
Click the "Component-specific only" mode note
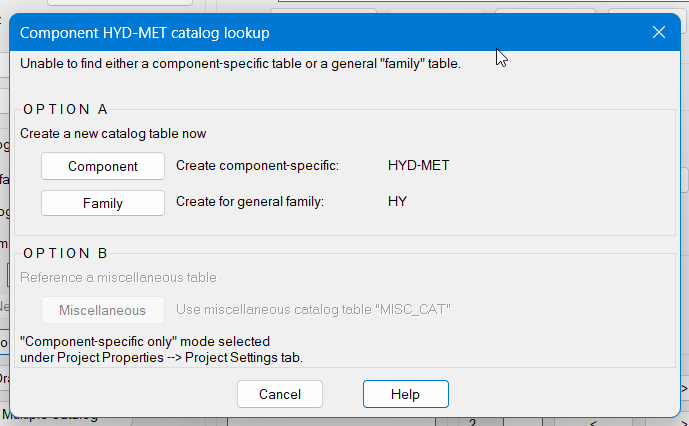145,341
